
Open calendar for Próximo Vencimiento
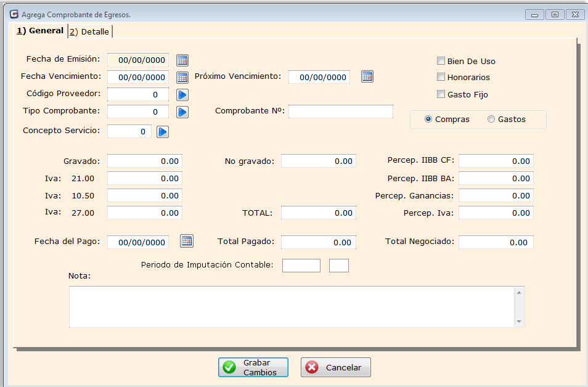tap(367, 76)
